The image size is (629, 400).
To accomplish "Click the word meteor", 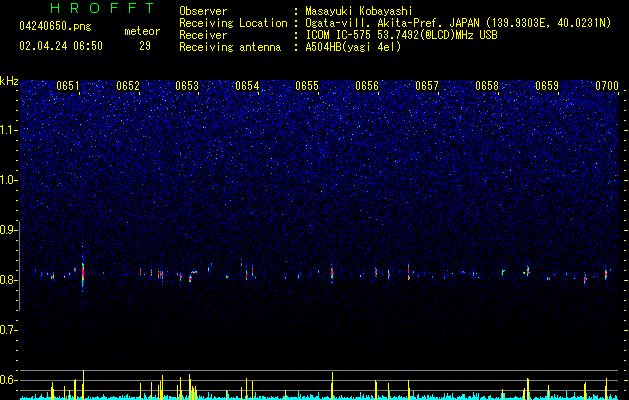I will click(142, 31).
